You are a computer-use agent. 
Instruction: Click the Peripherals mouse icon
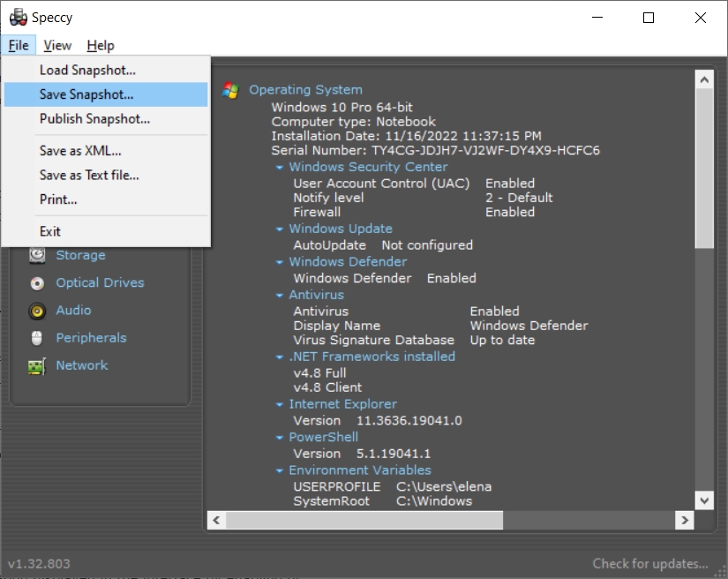tap(37, 338)
